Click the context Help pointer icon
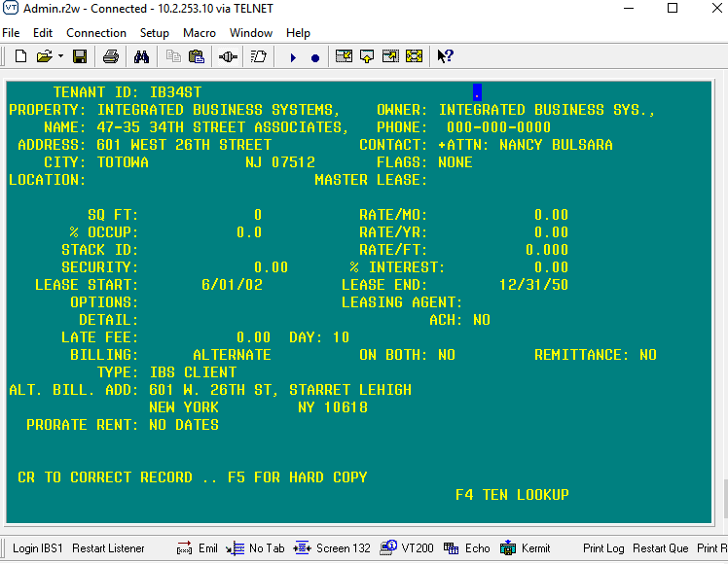Screen dimensions: 728x564 (445, 56)
